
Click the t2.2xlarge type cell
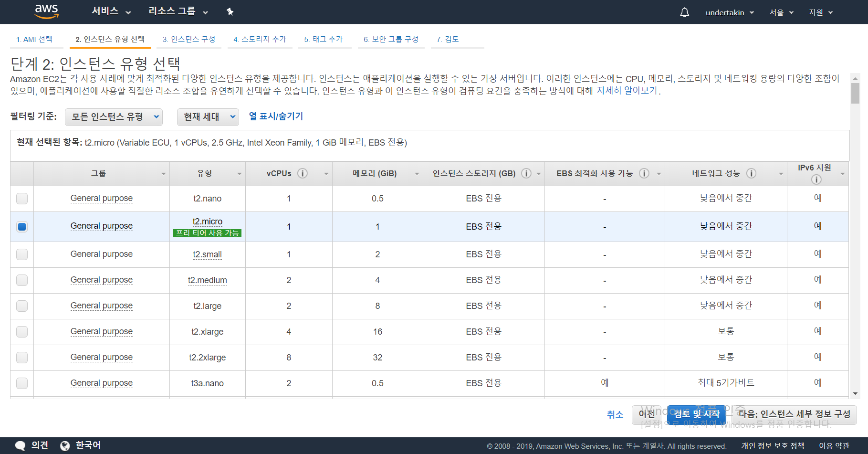(x=208, y=358)
